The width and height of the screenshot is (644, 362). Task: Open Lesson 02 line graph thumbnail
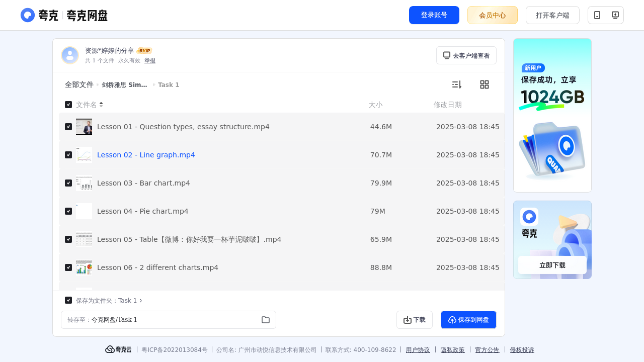tap(84, 155)
